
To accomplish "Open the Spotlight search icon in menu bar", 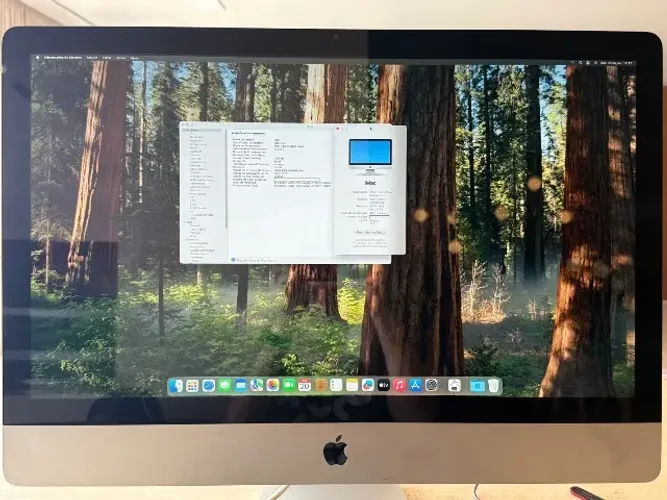I will [581, 63].
